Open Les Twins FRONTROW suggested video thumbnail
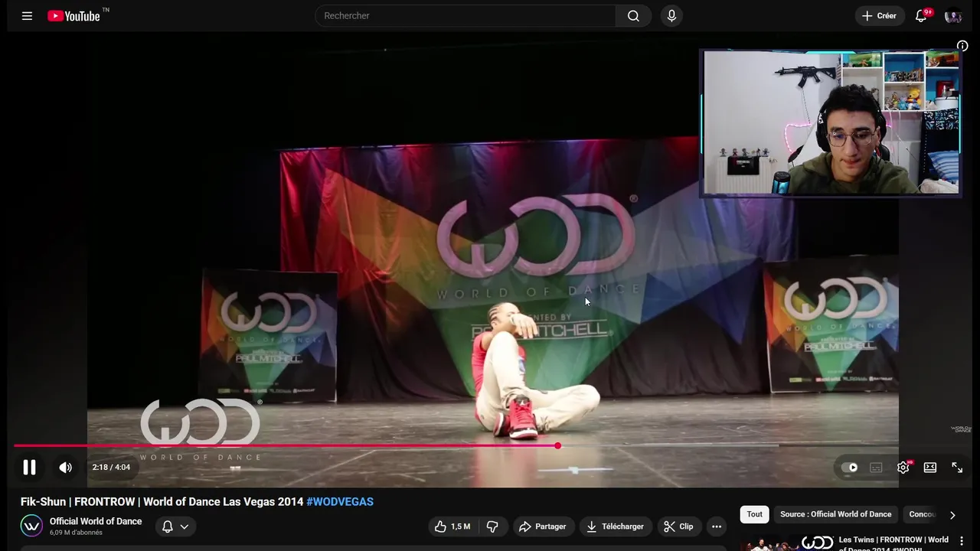Image resolution: width=980 pixels, height=551 pixels. pyautogui.click(x=788, y=543)
